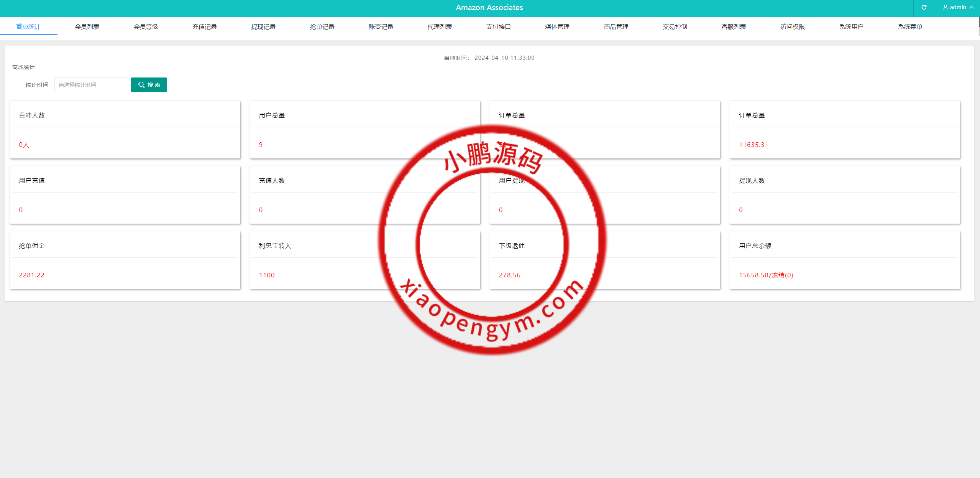Screen dimensions: 980x478
Task: Click the admin user icon
Action: (x=946, y=7)
